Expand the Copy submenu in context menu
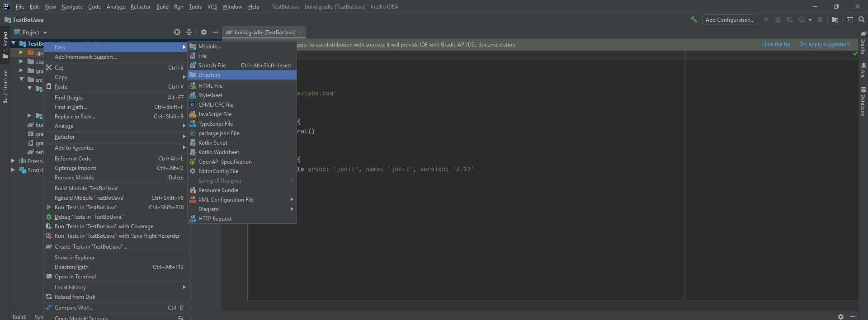 coord(116,77)
